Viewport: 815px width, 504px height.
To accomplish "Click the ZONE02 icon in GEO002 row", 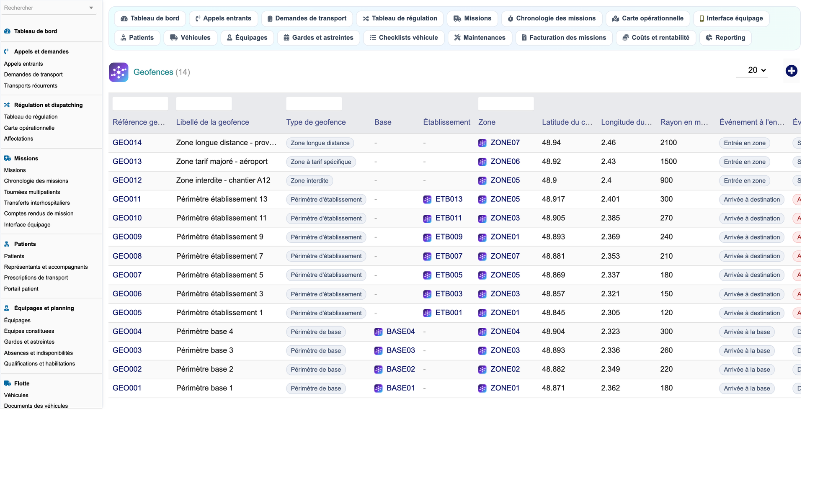I will [482, 370].
